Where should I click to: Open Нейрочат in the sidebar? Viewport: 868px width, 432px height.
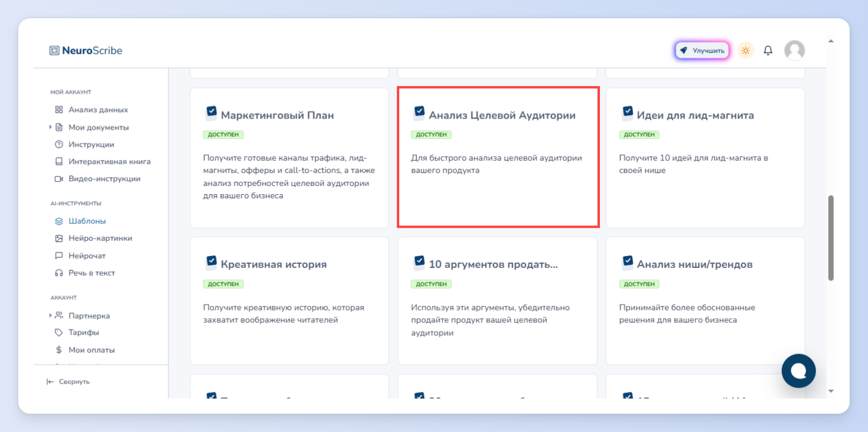(87, 256)
